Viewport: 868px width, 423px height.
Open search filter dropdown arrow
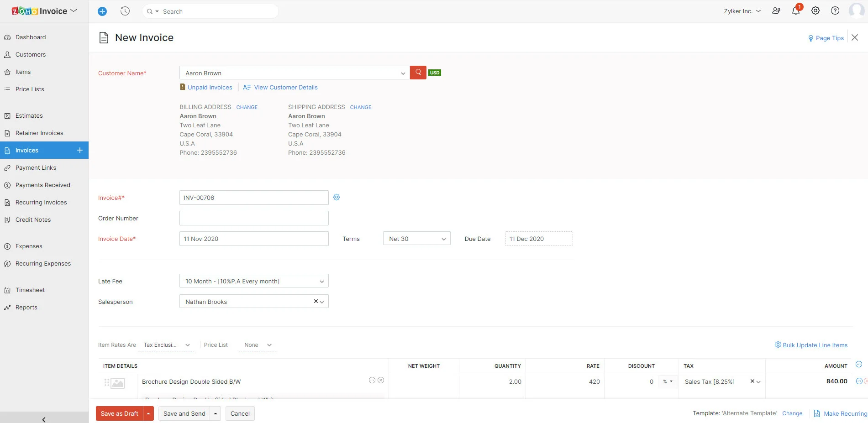point(157,11)
